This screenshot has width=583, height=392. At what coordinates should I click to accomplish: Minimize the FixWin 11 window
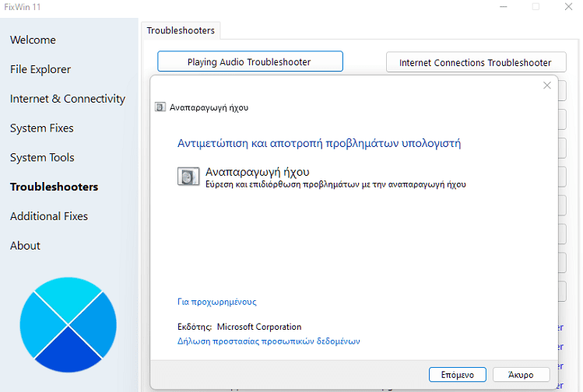tap(504, 7)
